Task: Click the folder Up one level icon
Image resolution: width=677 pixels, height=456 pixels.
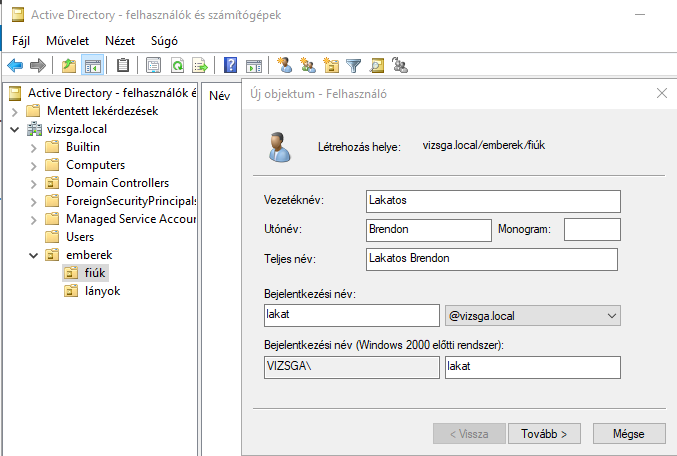Action: click(68, 66)
